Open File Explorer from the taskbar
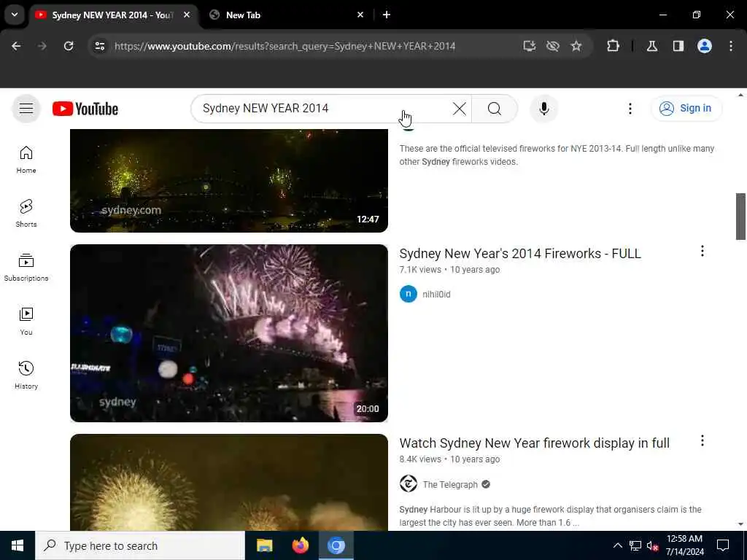The image size is (747, 560). tap(264, 545)
